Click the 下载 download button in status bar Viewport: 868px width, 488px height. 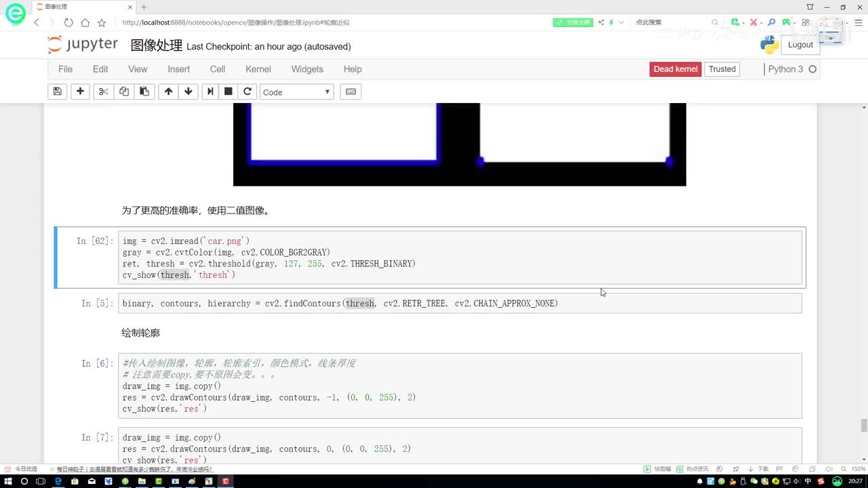point(759,469)
